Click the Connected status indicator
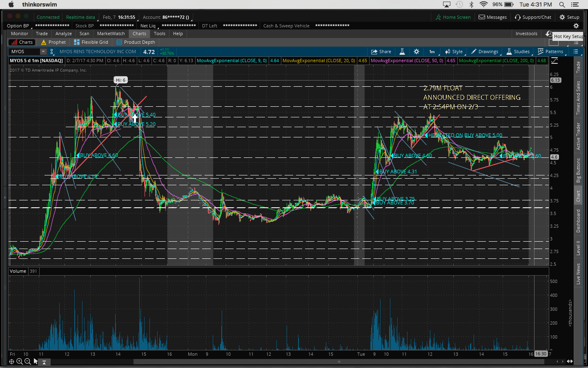Screen dimensions: 588x368 pos(48,17)
